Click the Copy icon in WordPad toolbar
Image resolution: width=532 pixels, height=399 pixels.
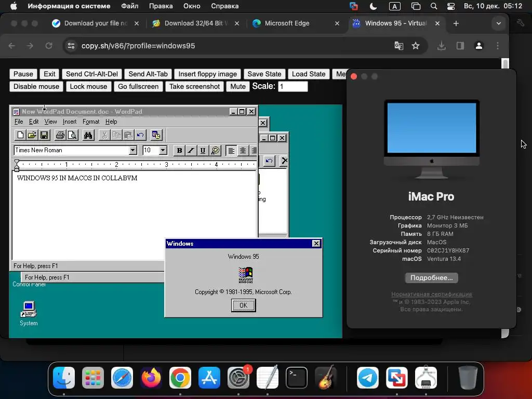tap(116, 135)
